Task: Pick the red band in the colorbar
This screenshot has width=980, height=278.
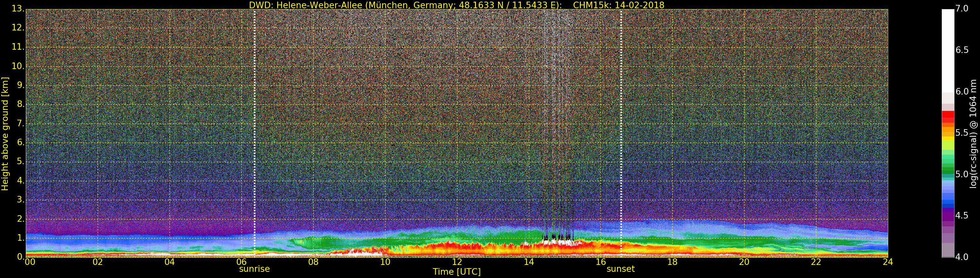Action: point(948,116)
